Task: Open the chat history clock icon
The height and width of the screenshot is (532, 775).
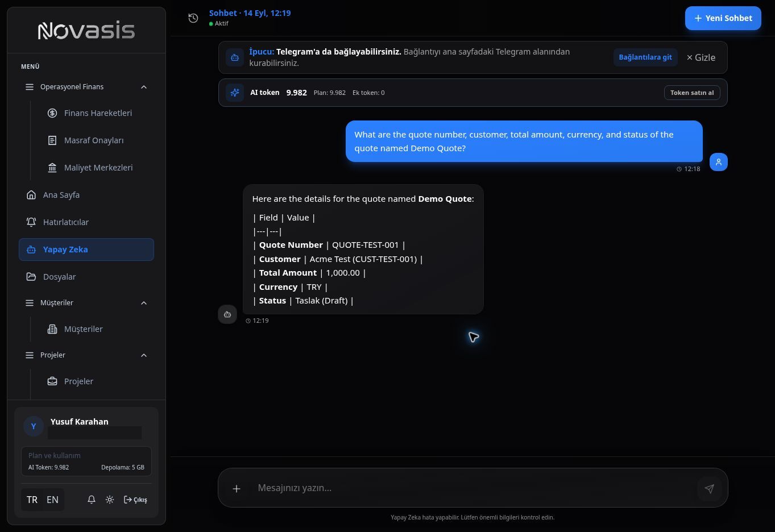Action: (193, 18)
